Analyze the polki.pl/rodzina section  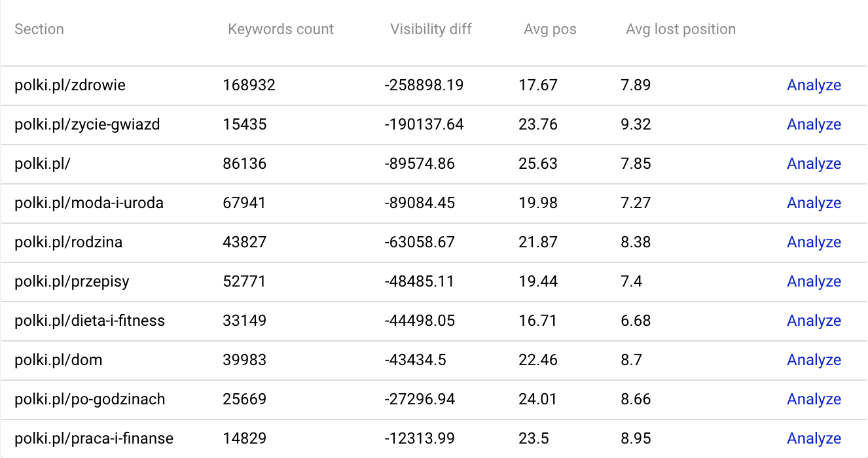814,242
